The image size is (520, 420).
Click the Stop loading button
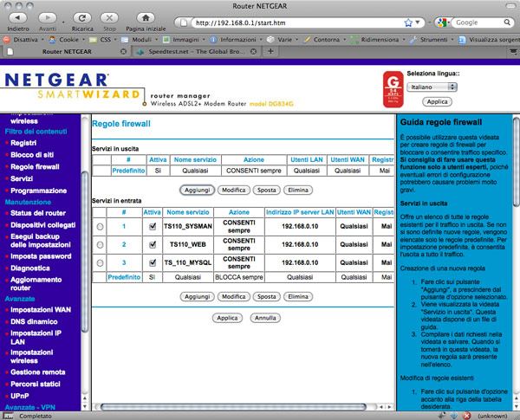(x=109, y=18)
